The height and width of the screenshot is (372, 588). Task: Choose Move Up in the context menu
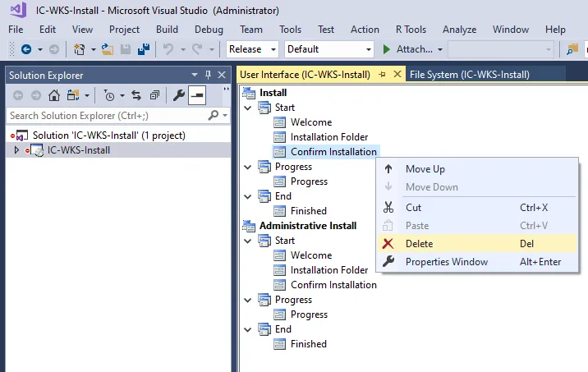tap(477, 168)
